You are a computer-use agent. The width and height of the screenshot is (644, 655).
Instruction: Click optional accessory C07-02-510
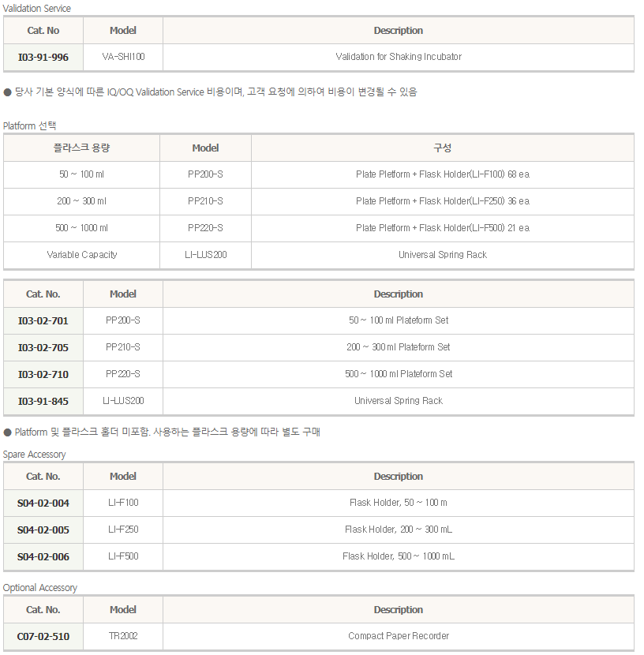[x=43, y=636]
